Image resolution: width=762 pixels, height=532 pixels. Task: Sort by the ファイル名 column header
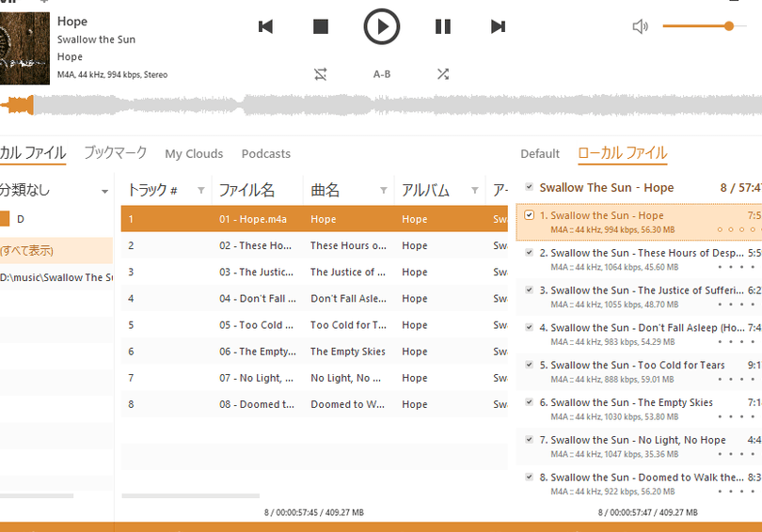click(246, 190)
